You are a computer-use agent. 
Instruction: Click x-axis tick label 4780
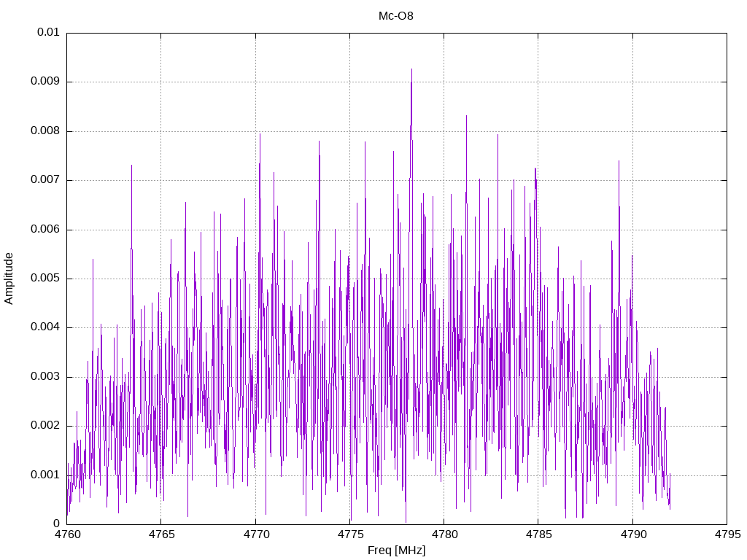(x=444, y=534)
